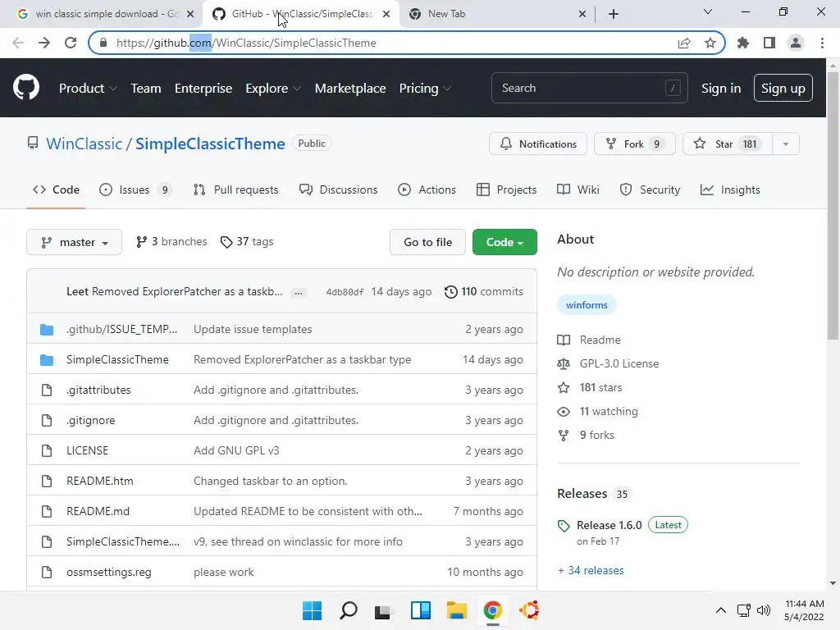
Task: Open the Widgets taskbar icon
Action: point(421,610)
